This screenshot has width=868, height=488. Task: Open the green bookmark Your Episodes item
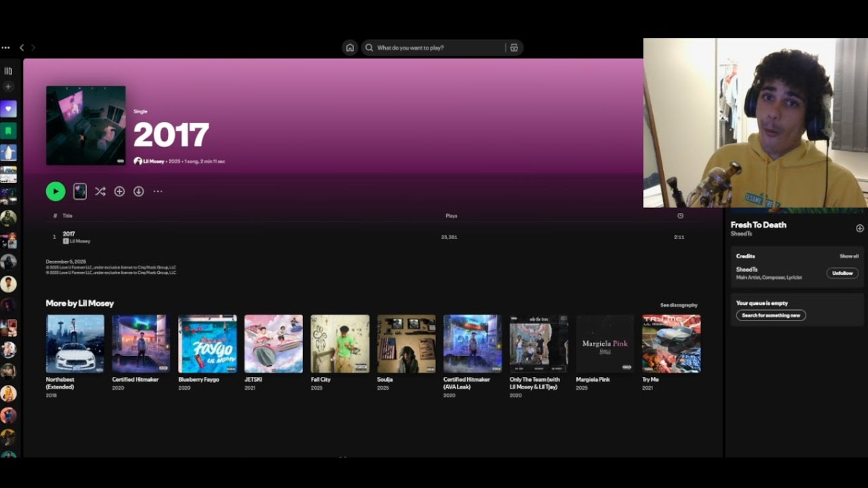[8, 131]
